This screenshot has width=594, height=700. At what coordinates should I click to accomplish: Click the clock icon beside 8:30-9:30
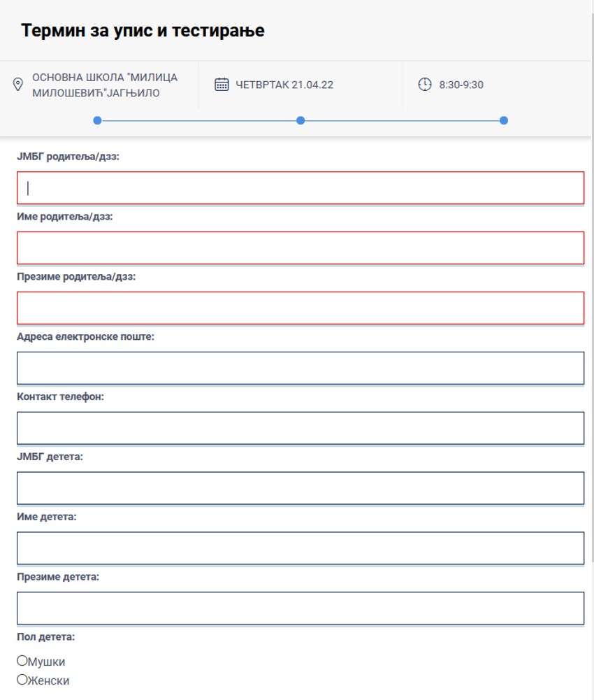[x=424, y=85]
